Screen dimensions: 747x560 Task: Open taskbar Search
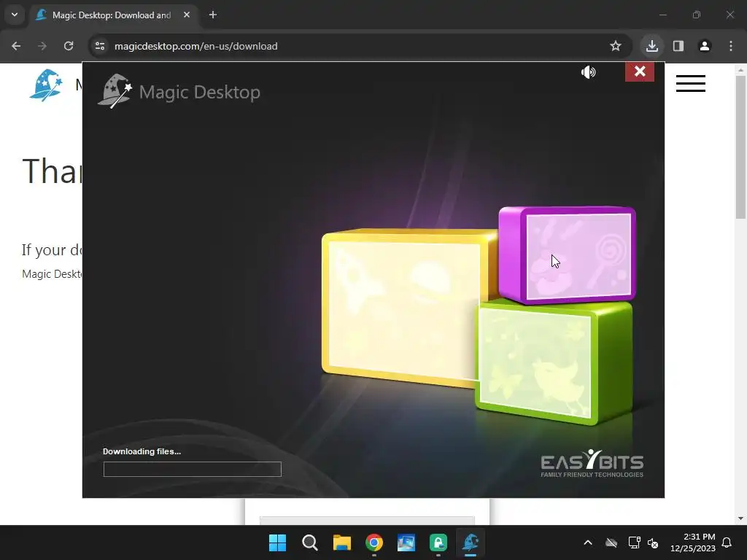309,542
